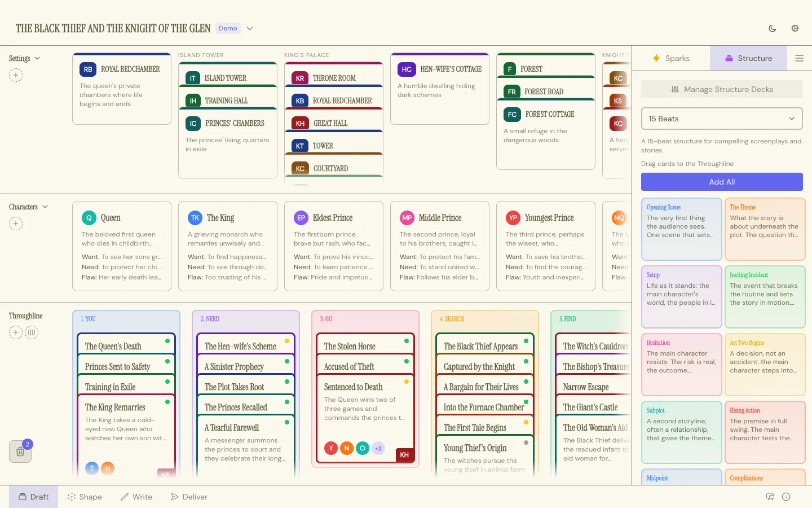The width and height of the screenshot is (812, 508).
Task: Open the trash bin with two items
Action: coord(20,452)
